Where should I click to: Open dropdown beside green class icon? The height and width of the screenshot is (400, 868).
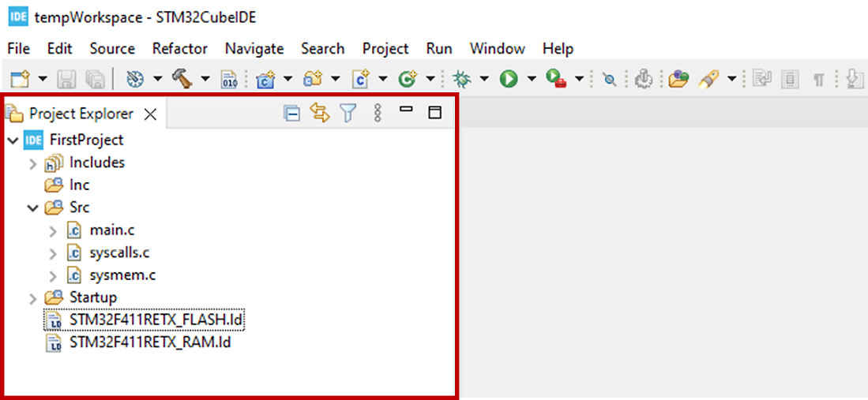430,79
